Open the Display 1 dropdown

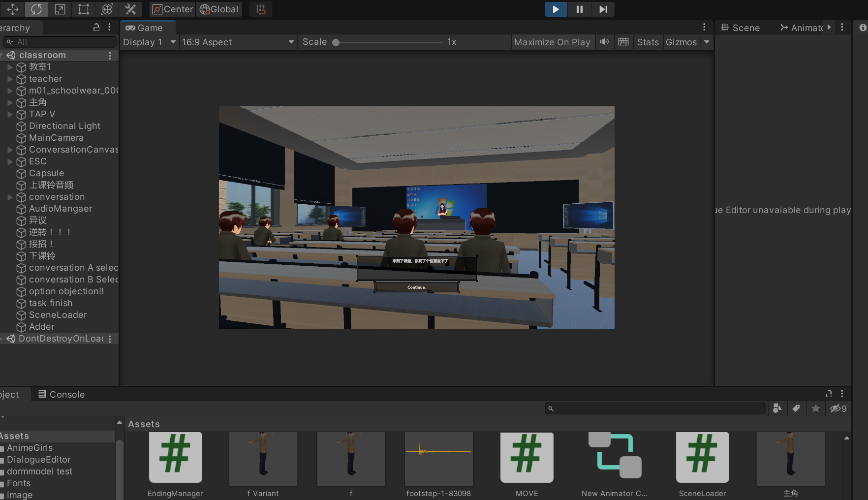149,42
